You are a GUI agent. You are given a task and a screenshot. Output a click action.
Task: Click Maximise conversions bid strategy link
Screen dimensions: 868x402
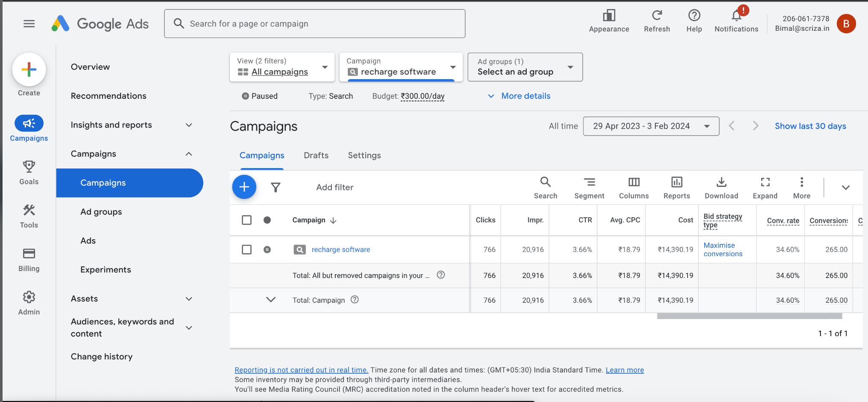[x=723, y=249]
